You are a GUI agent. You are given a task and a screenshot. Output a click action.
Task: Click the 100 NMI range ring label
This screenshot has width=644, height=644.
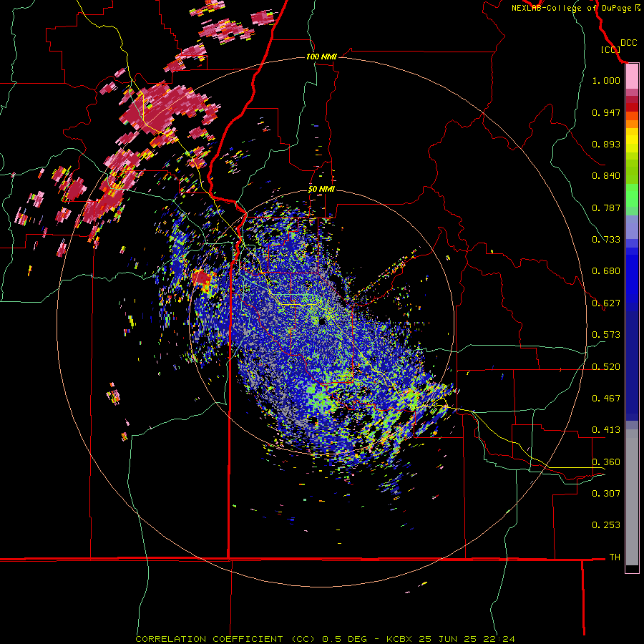click(x=321, y=57)
